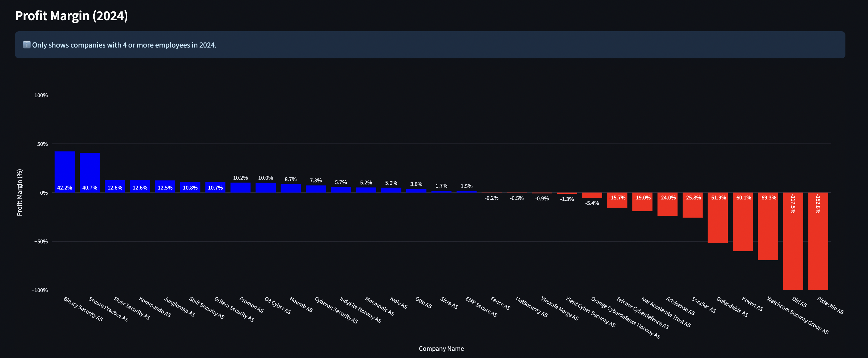
Task: Click the 'Secure Practice AS' axis label
Action: coord(108,309)
